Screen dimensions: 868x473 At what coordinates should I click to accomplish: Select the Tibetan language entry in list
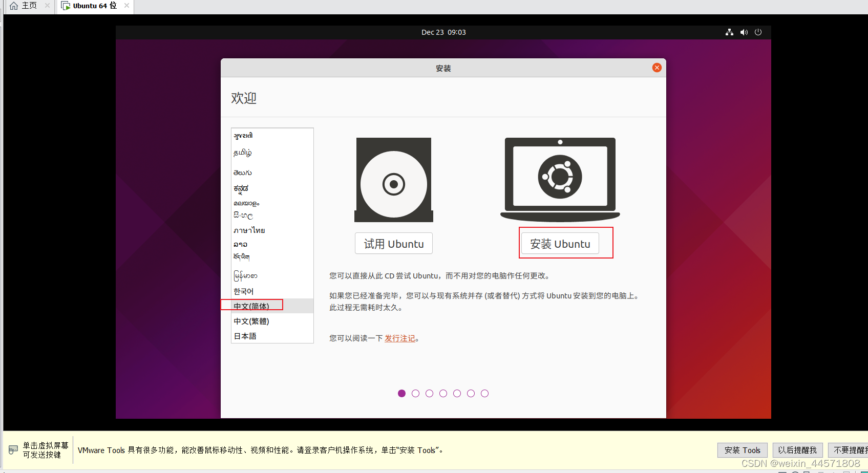272,257
